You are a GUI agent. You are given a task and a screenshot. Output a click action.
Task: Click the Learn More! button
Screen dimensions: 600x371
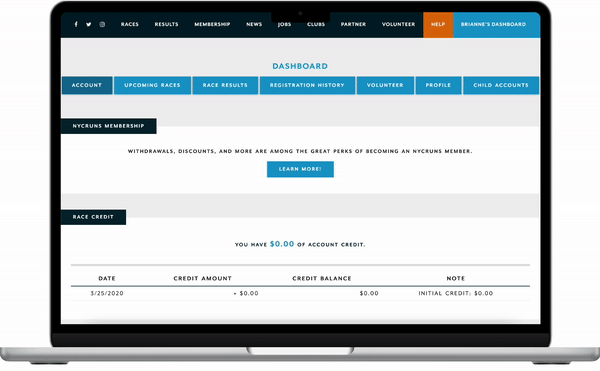300,169
